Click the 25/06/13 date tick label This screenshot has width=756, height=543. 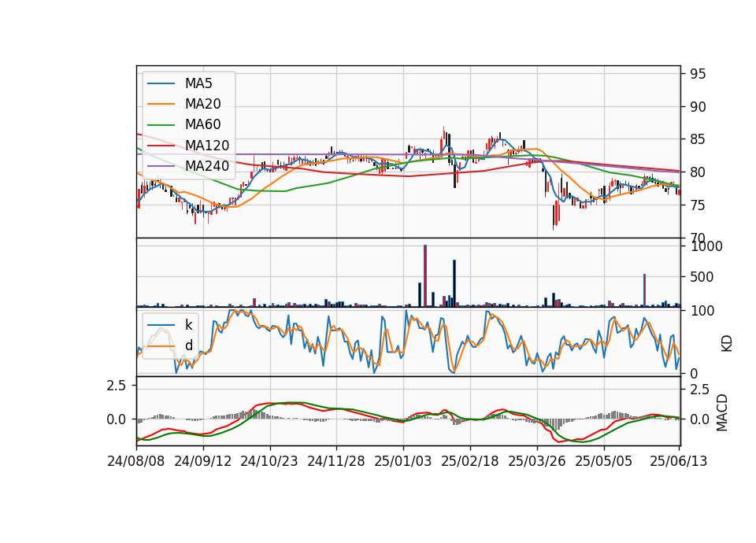point(679,461)
